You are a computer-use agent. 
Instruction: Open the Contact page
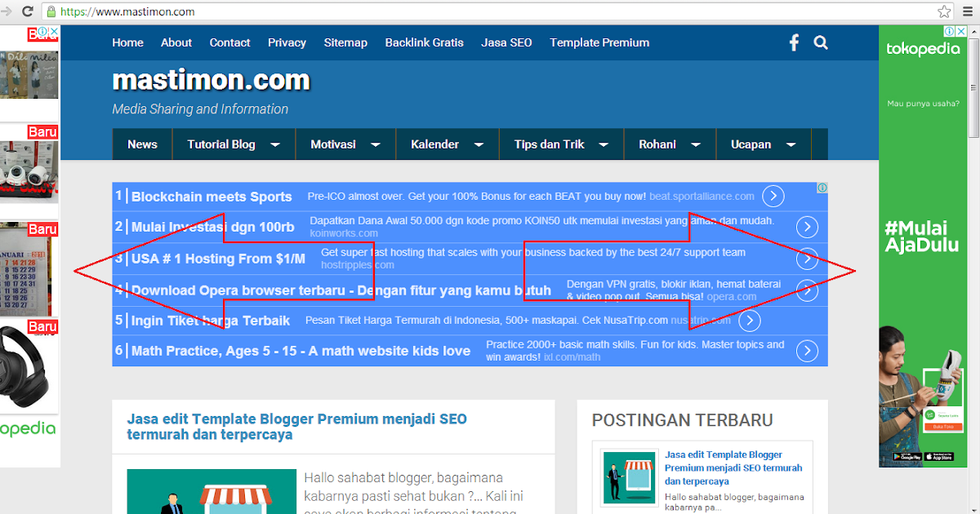click(x=229, y=42)
